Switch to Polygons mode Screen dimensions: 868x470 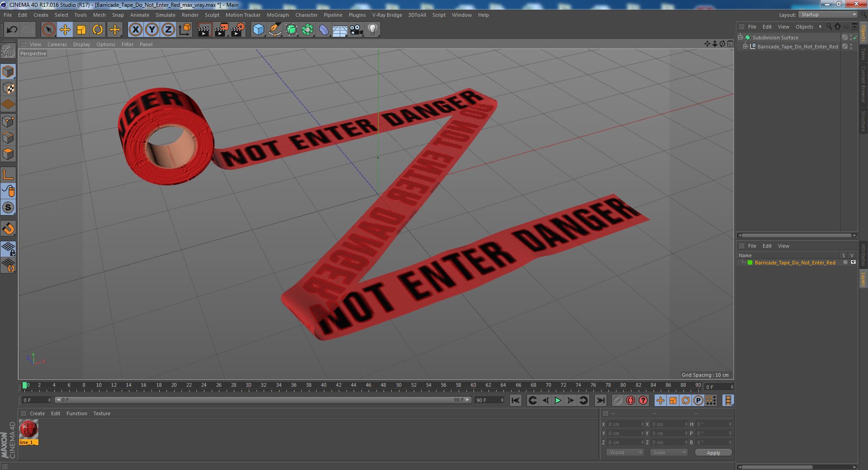(x=8, y=154)
